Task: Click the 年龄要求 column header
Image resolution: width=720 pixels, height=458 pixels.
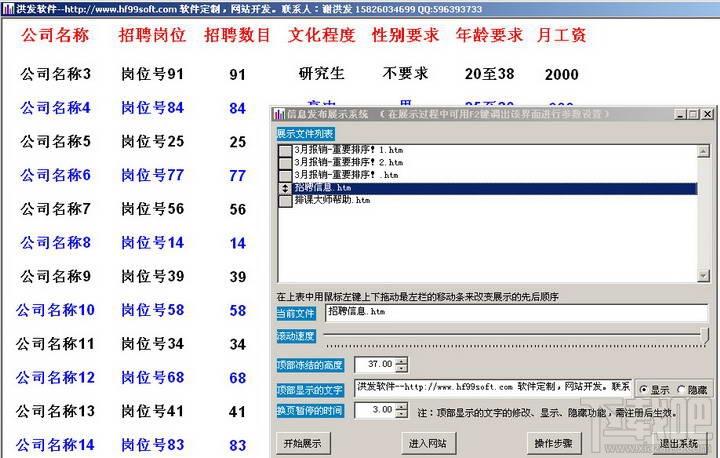Action: [489, 35]
